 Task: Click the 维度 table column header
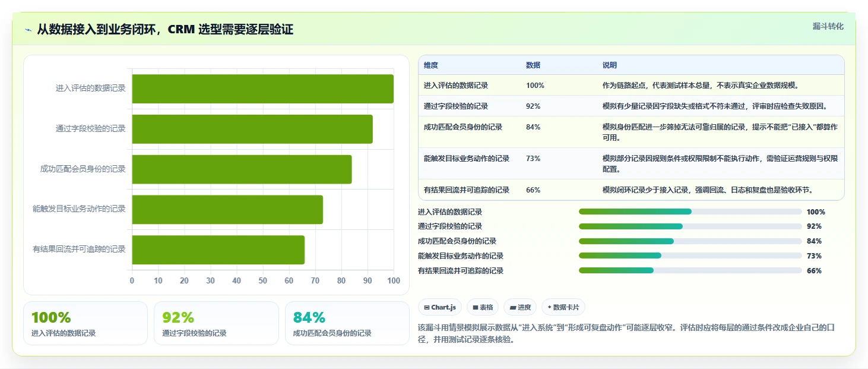pyautogui.click(x=431, y=65)
